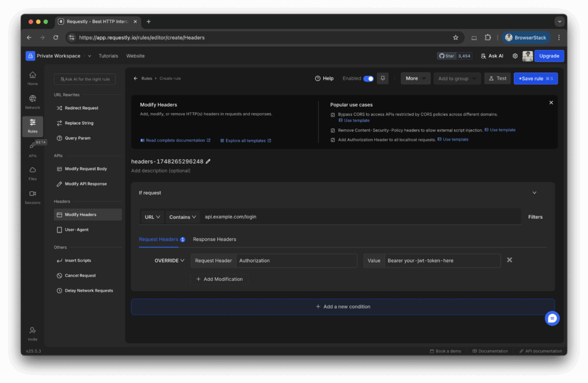The height and width of the screenshot is (383, 588).
Task: Click the Private Workspace lock icon
Action: pyautogui.click(x=30, y=56)
